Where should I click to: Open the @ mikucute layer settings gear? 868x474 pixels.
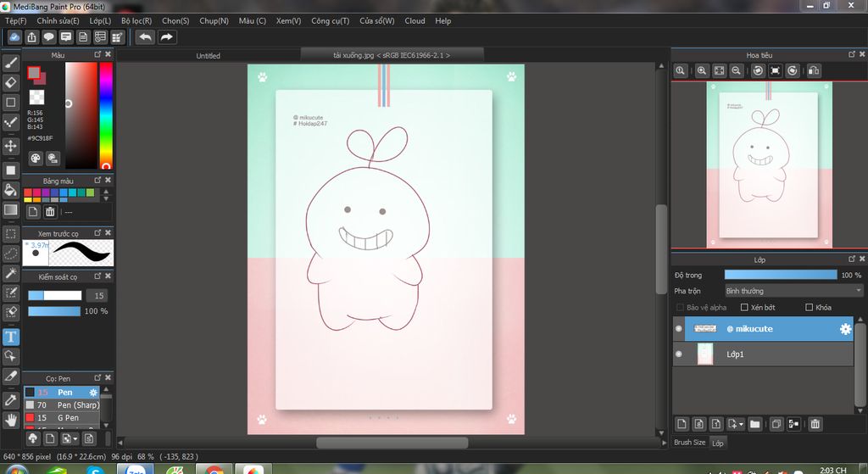pyautogui.click(x=845, y=329)
